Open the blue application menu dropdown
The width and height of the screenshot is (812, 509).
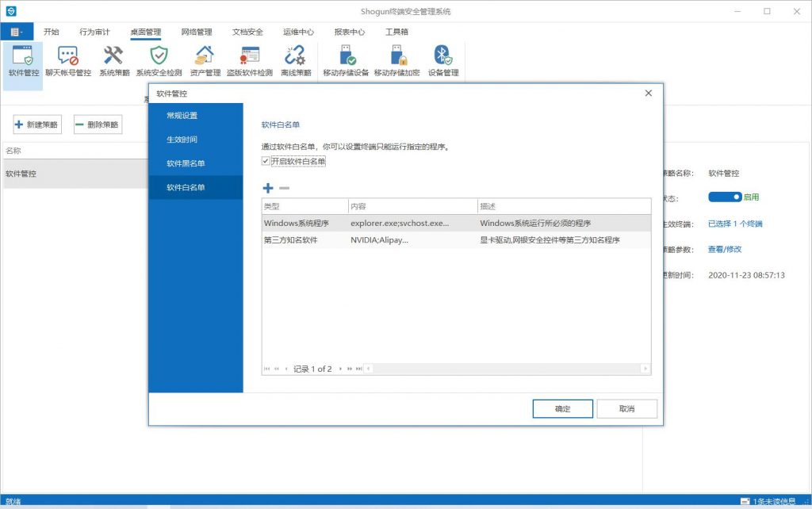(x=16, y=32)
